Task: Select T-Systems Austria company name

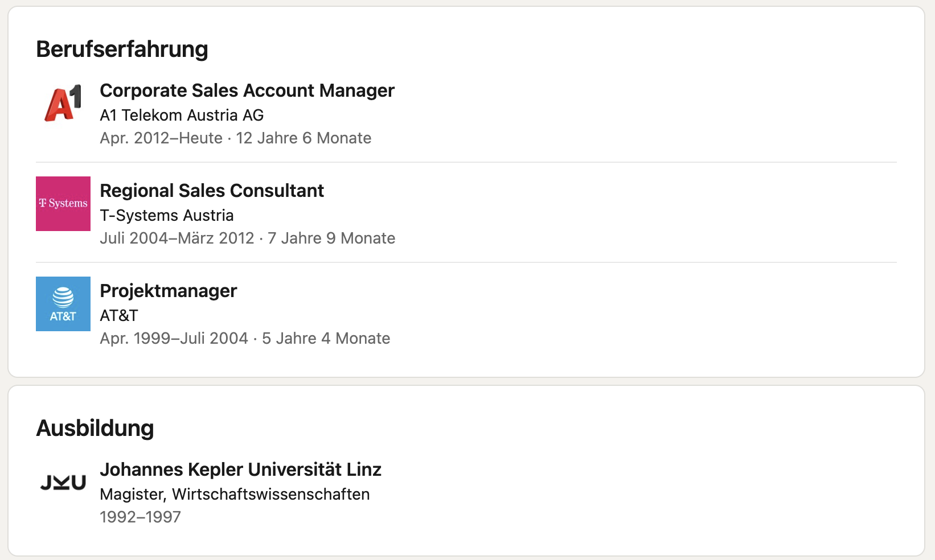Action: click(167, 215)
